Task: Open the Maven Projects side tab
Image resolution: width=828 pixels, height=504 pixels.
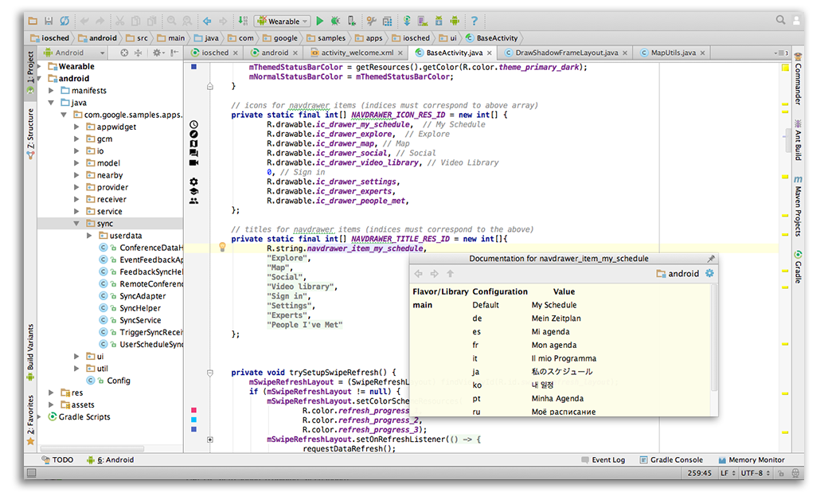Action: tap(798, 206)
